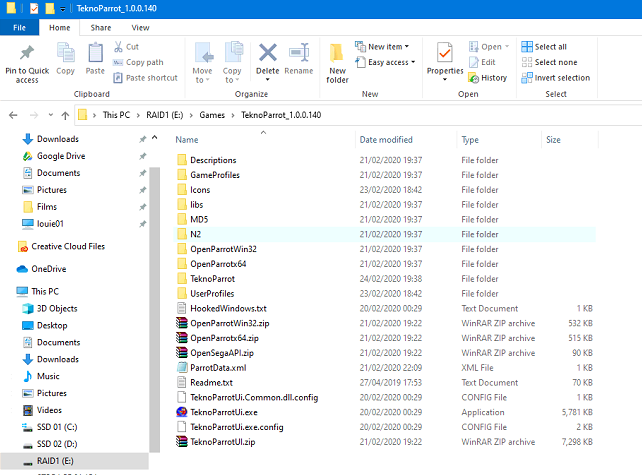This screenshot has width=642, height=475.
Task: Open the File tab
Action: tap(19, 27)
